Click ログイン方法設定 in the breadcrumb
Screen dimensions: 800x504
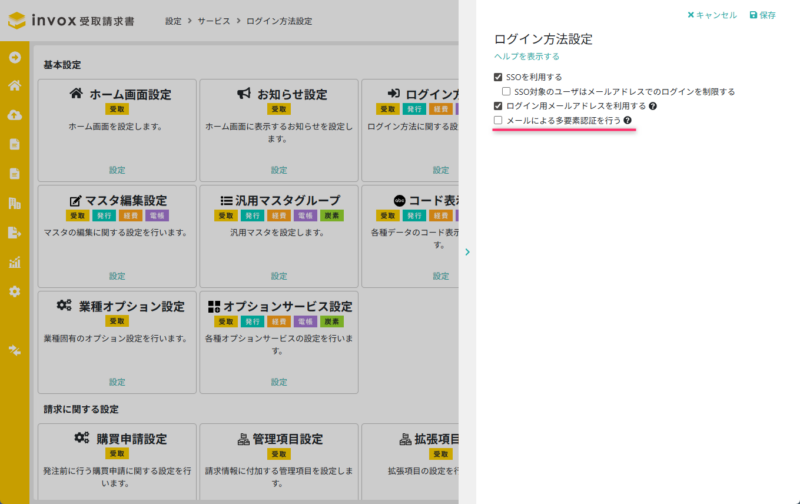pos(279,21)
